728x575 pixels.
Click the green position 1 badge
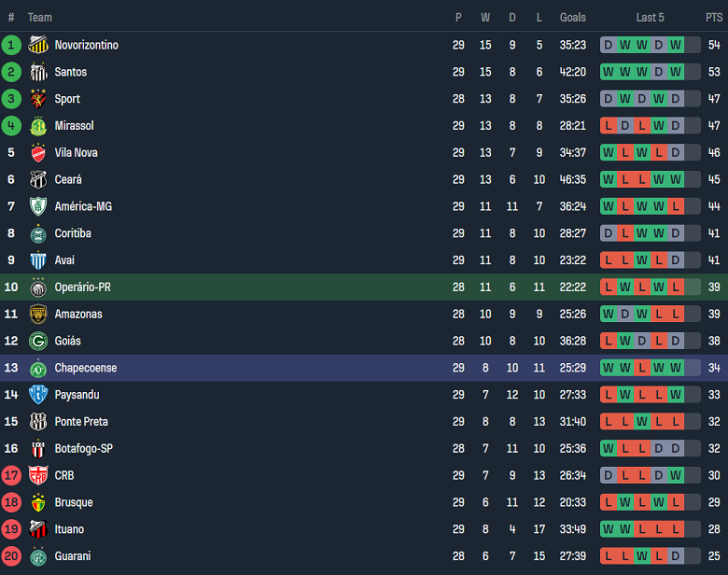coord(11,45)
